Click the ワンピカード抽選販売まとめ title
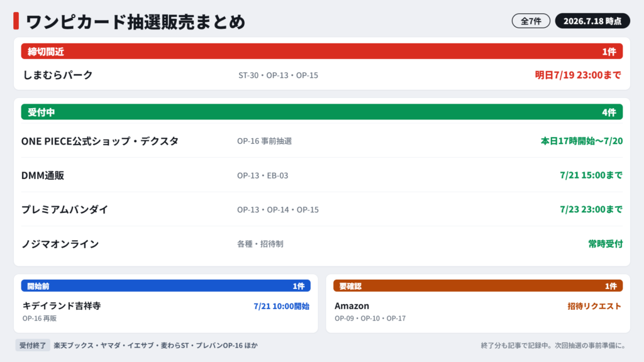Image resolution: width=644 pixels, height=362 pixels. [135, 22]
